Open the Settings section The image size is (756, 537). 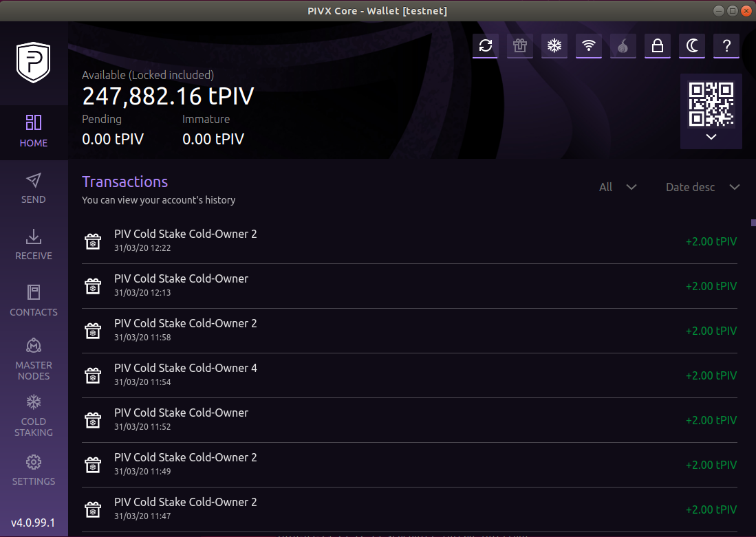pyautogui.click(x=33, y=470)
